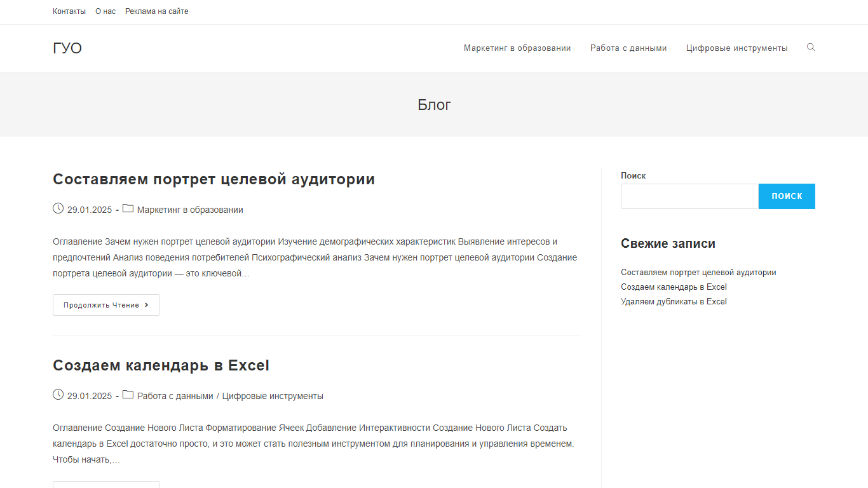Click the sidebar search input field
The image size is (868, 488).
pyautogui.click(x=689, y=196)
